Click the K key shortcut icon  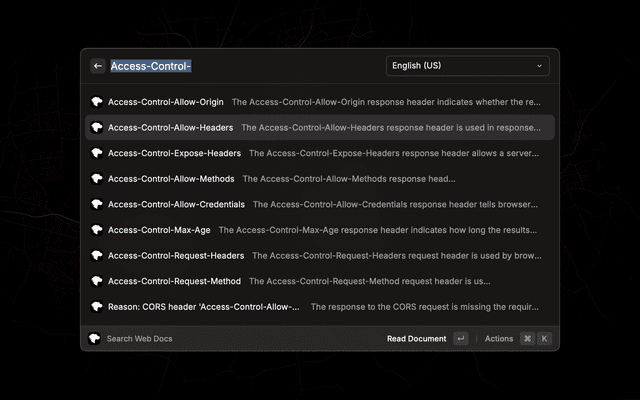[544, 339]
